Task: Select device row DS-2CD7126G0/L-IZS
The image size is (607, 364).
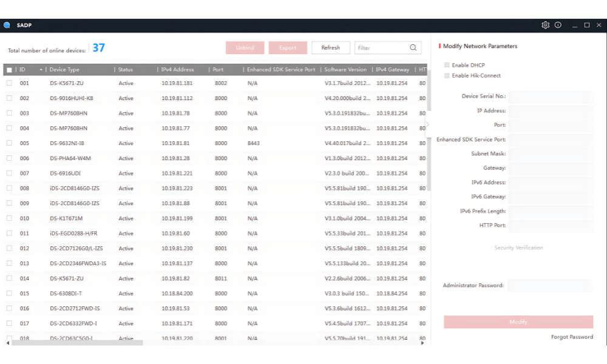Action: point(215,248)
